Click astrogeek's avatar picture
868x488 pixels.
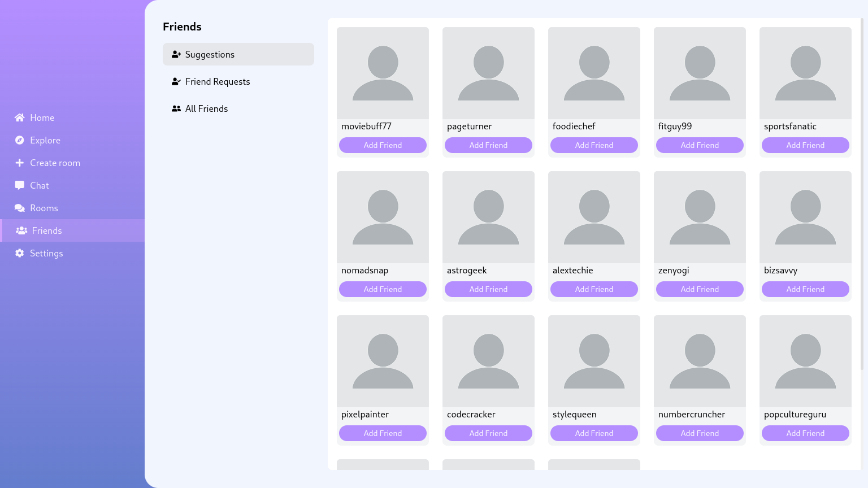coord(488,217)
